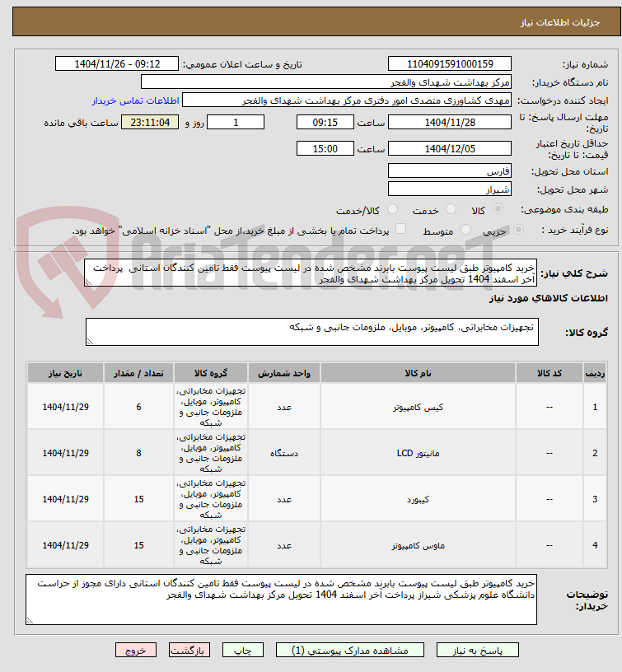Click the تاریخ نیاز column header
The image size is (622, 672).
(65, 373)
